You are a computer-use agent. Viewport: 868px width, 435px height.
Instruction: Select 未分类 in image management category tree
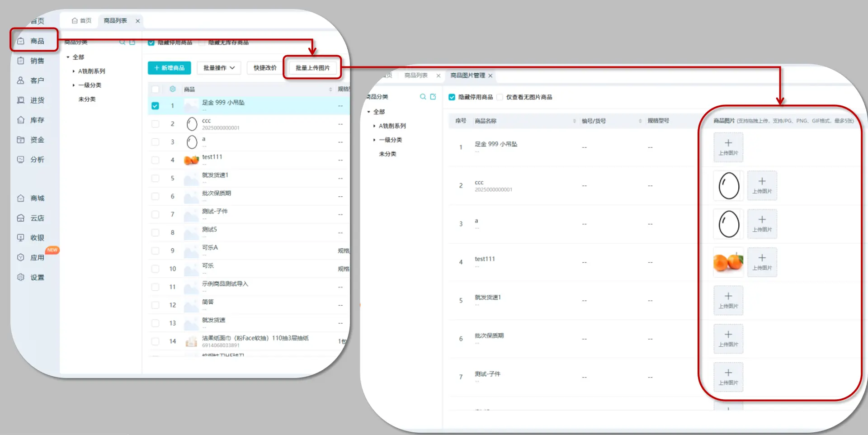[387, 154]
